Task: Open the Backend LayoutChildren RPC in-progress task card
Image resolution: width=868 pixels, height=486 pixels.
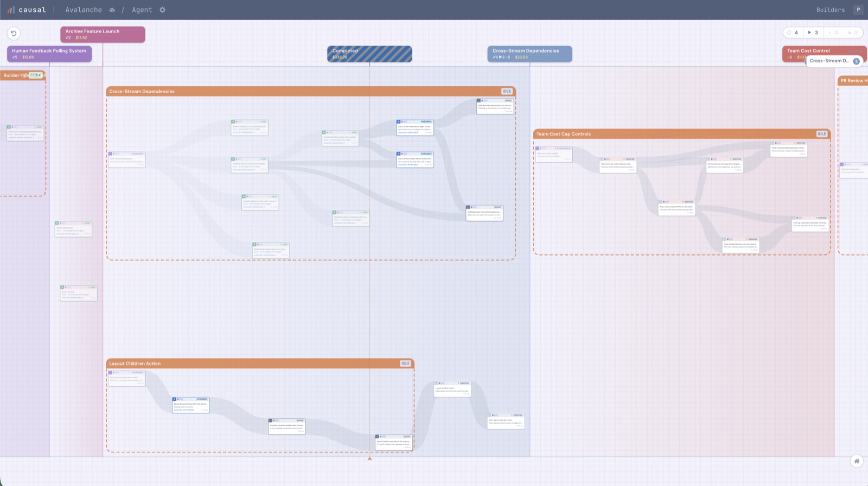Action: [x=190, y=405]
